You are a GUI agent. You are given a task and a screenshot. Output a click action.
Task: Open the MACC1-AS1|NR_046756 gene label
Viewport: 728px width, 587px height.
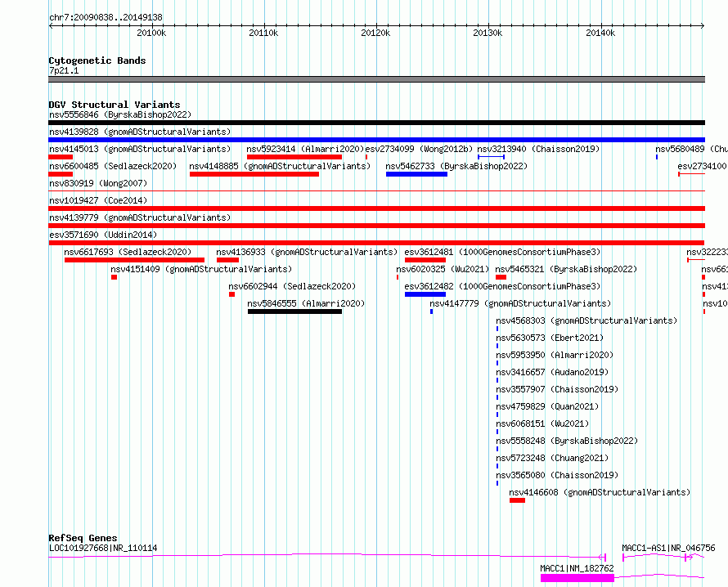668,548
